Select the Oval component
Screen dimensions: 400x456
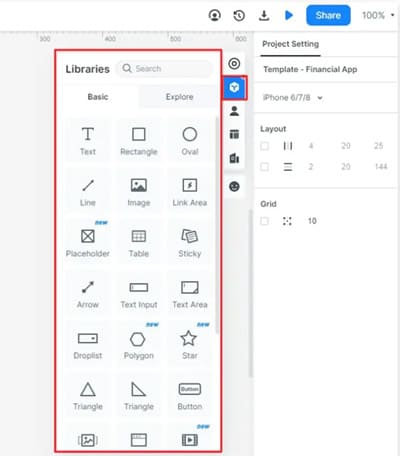coord(190,141)
